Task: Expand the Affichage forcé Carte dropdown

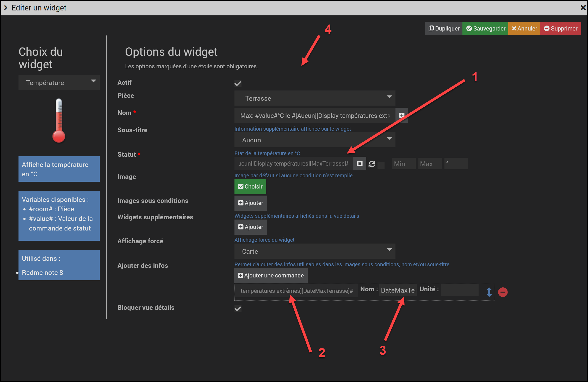Action: [x=315, y=251]
